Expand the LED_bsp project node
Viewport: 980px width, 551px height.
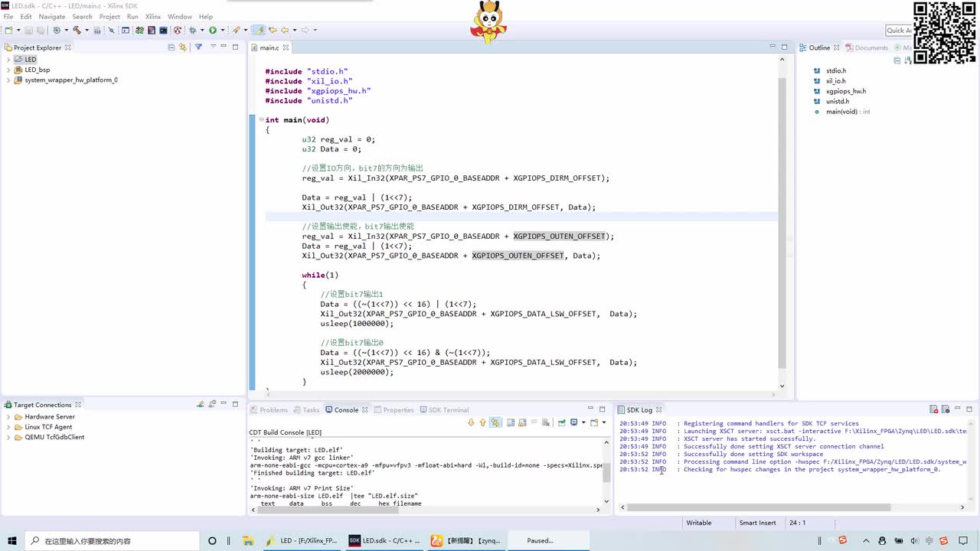[8, 70]
